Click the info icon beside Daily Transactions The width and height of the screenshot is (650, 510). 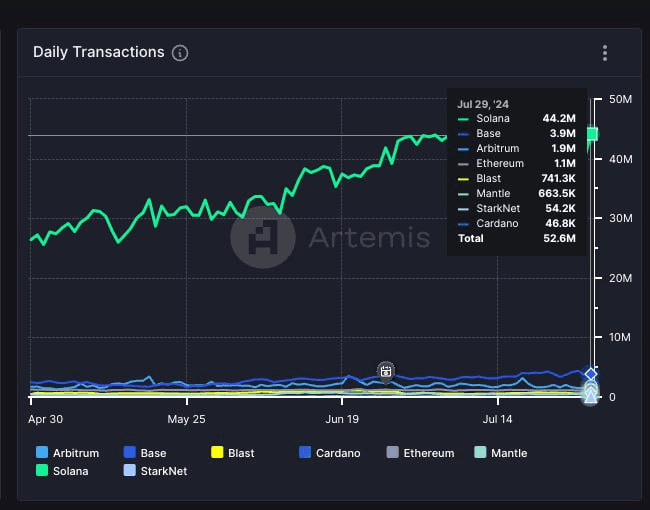(x=180, y=53)
